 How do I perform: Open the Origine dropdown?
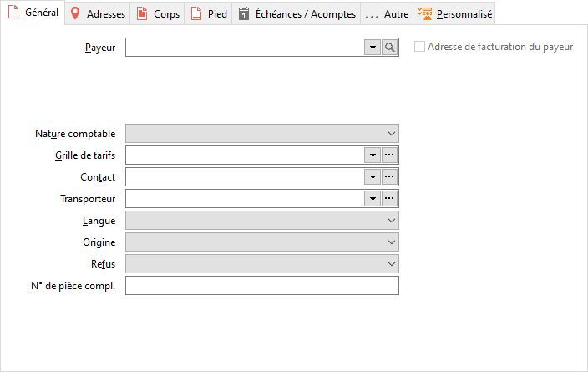(262, 242)
